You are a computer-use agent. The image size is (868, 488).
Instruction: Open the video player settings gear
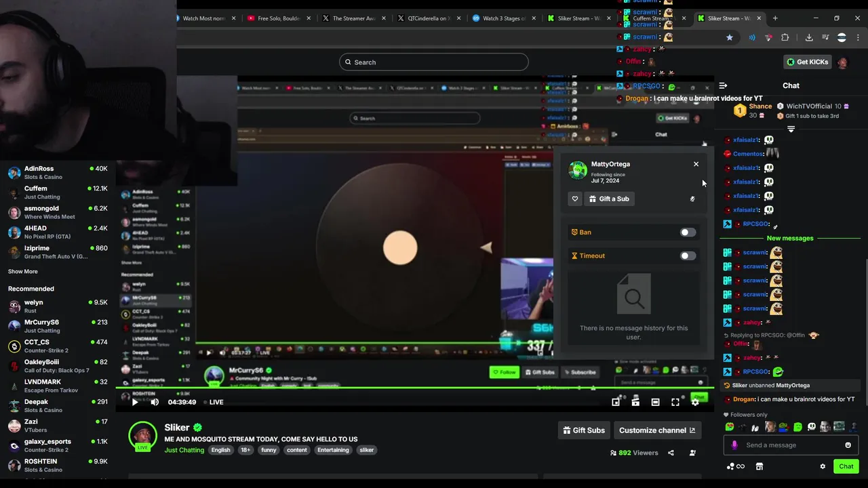click(x=695, y=402)
